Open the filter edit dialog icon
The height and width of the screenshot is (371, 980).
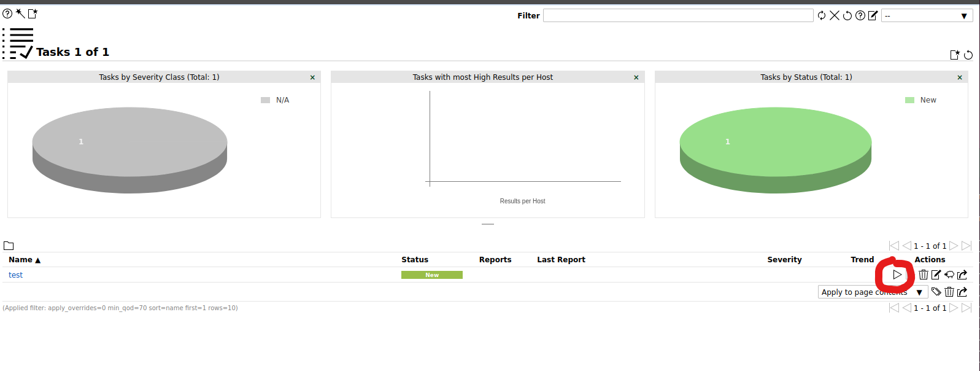coord(873,15)
